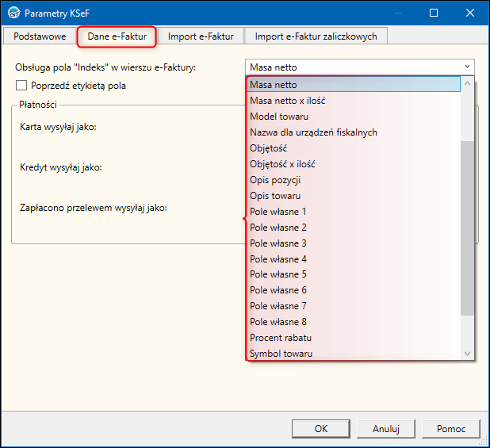Select the 'Opis towaru' option
This screenshot has height=448, width=490.
354,196
